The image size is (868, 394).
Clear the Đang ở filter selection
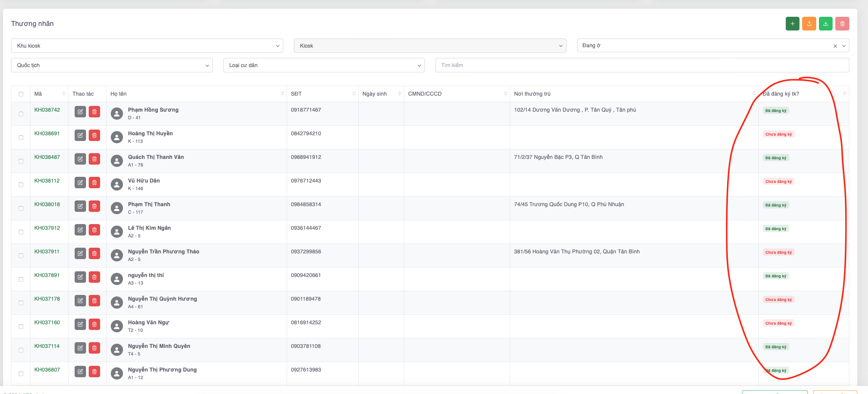pos(835,46)
